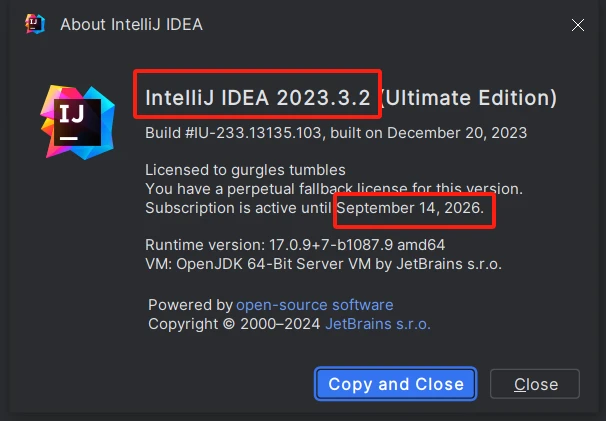This screenshot has width=606, height=421.
Task: Click the OpenJDK 64-Bit Server VM line
Action: (x=322, y=264)
